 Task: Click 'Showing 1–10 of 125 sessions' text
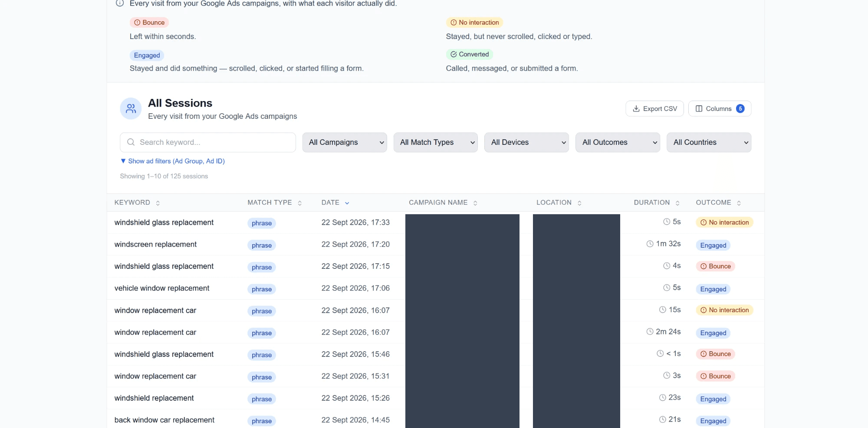click(x=164, y=176)
